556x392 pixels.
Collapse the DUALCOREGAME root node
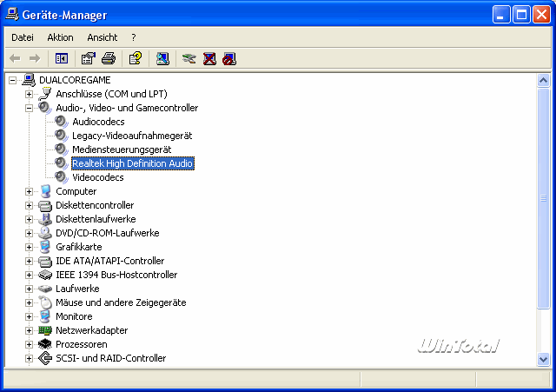12,80
